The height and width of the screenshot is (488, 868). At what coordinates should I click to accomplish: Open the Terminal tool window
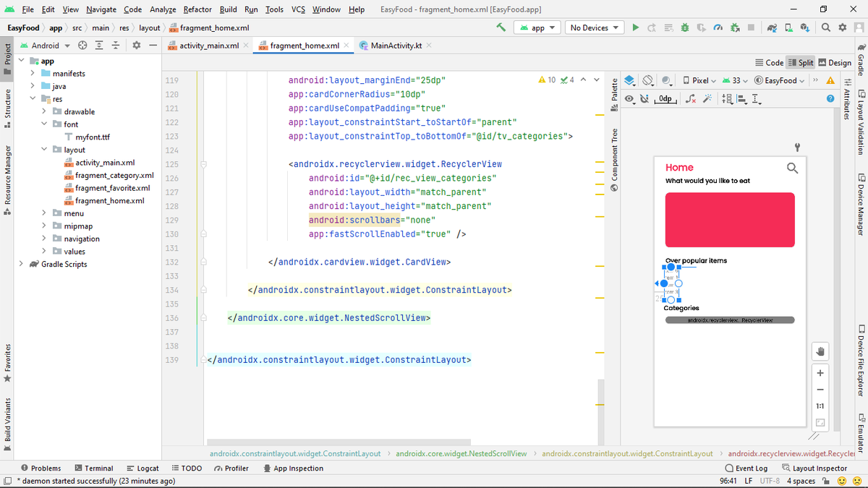(x=93, y=468)
